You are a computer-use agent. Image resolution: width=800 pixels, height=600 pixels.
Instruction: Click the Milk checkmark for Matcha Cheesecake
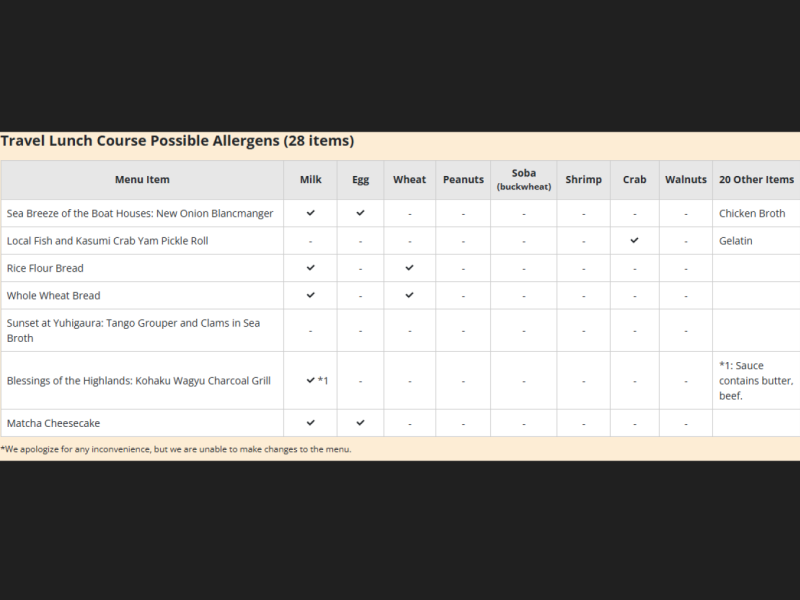[310, 422]
